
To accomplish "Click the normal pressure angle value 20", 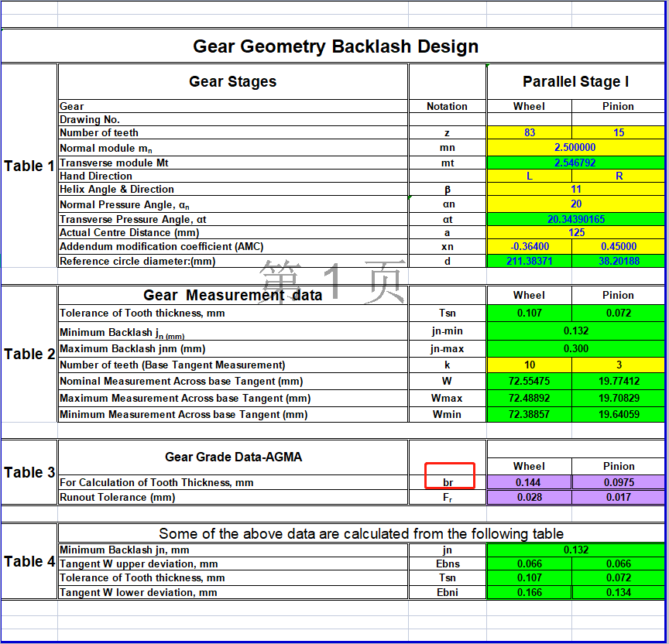I will click(x=575, y=204).
